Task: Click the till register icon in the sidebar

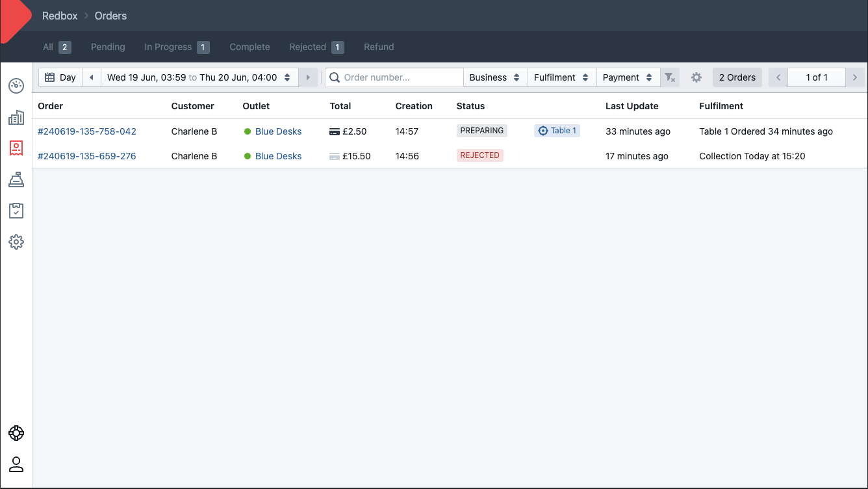Action: pos(16,179)
